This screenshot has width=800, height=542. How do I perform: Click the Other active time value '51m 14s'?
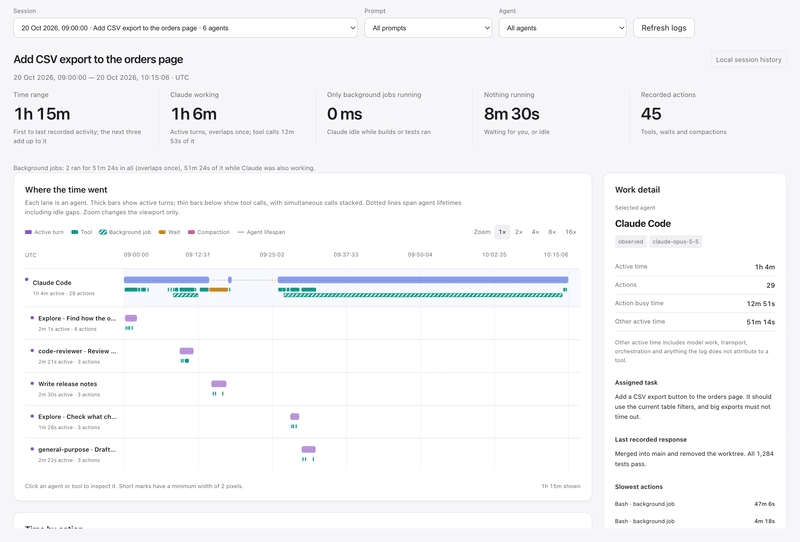pyautogui.click(x=761, y=322)
